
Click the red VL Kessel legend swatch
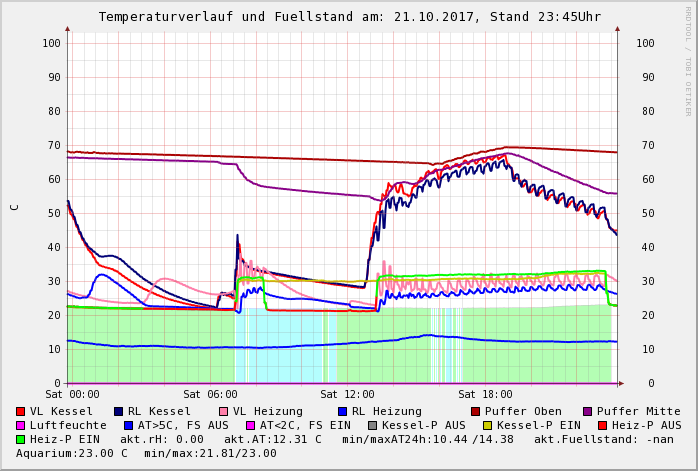tap(21, 411)
